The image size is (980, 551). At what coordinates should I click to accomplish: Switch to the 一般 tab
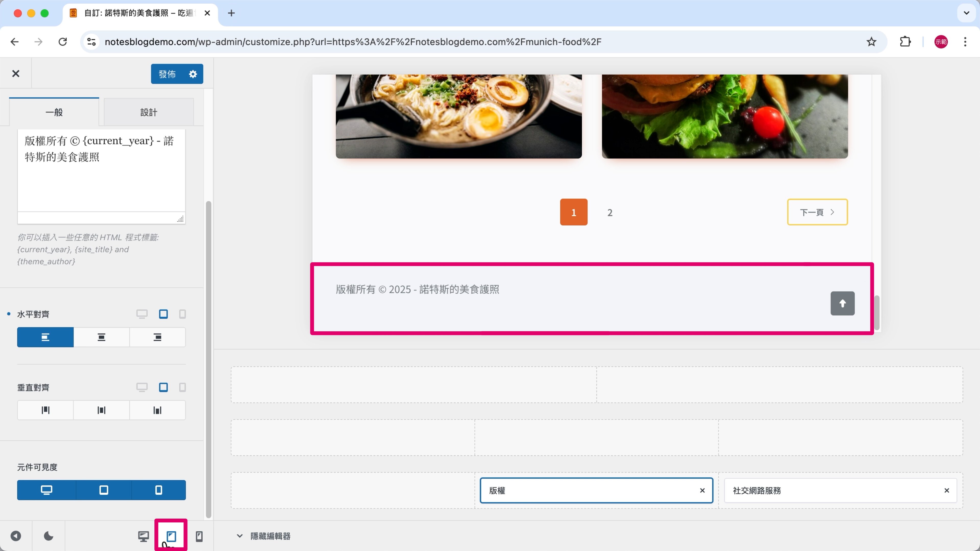click(54, 112)
